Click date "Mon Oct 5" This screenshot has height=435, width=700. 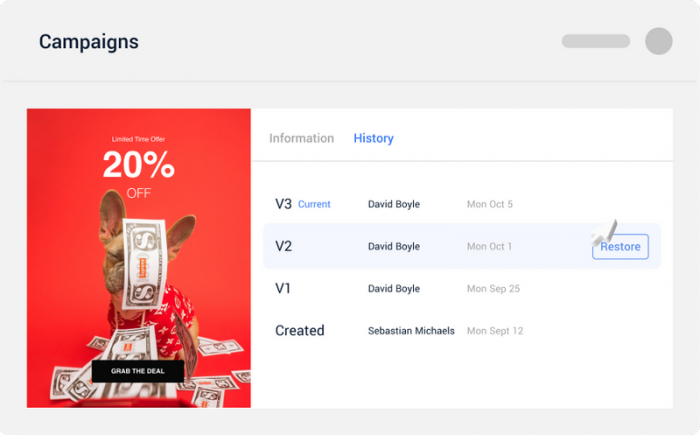490,204
